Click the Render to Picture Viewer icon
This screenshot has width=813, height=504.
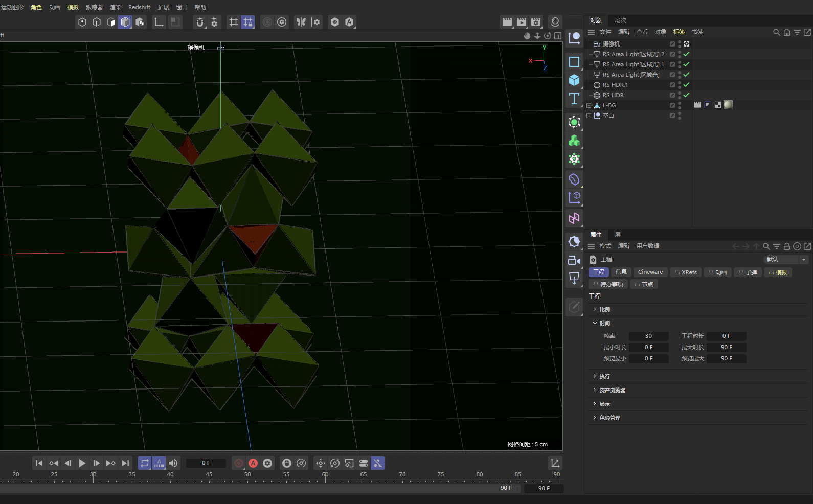pyautogui.click(x=522, y=22)
